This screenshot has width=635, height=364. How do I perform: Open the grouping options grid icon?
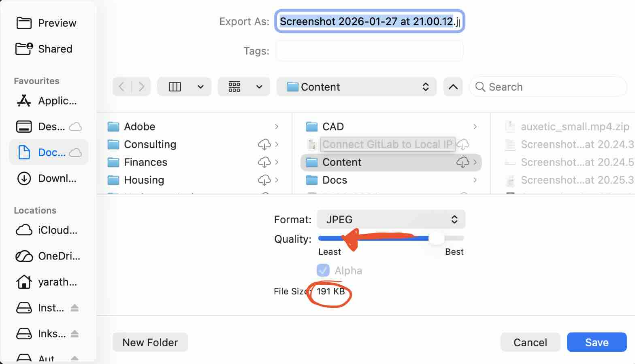[x=234, y=87]
